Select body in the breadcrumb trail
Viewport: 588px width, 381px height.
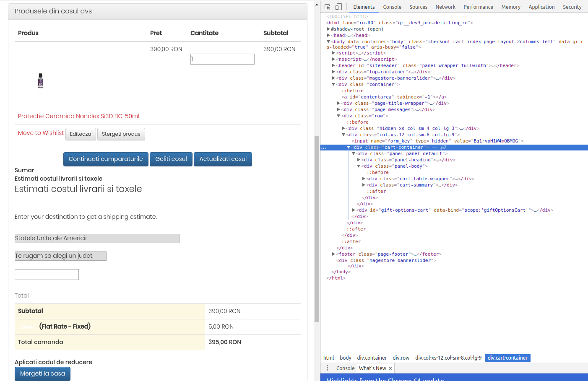pos(346,358)
